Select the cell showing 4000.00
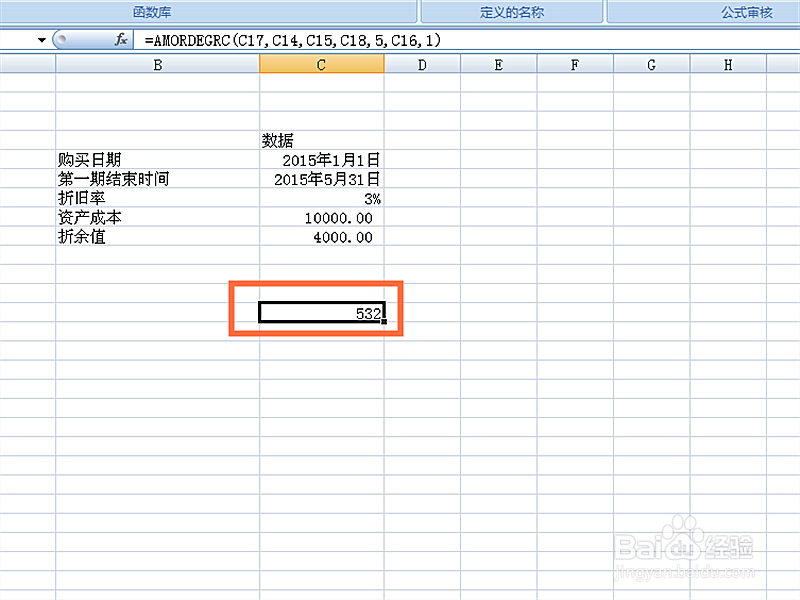Image resolution: width=800 pixels, height=600 pixels. pyautogui.click(x=321, y=236)
